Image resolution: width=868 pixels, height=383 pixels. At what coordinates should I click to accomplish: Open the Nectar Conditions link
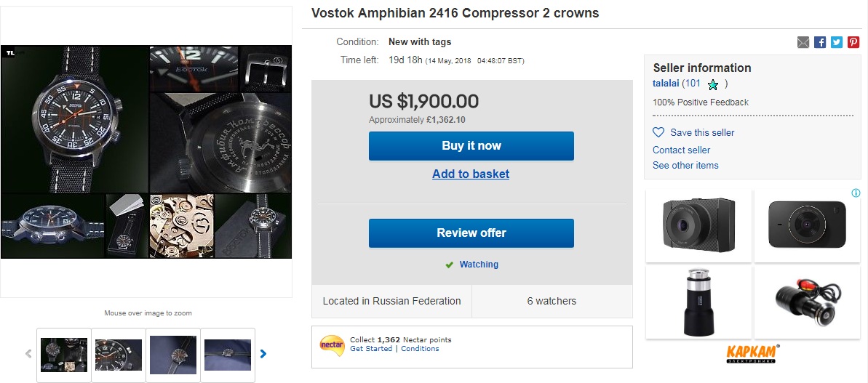420,349
